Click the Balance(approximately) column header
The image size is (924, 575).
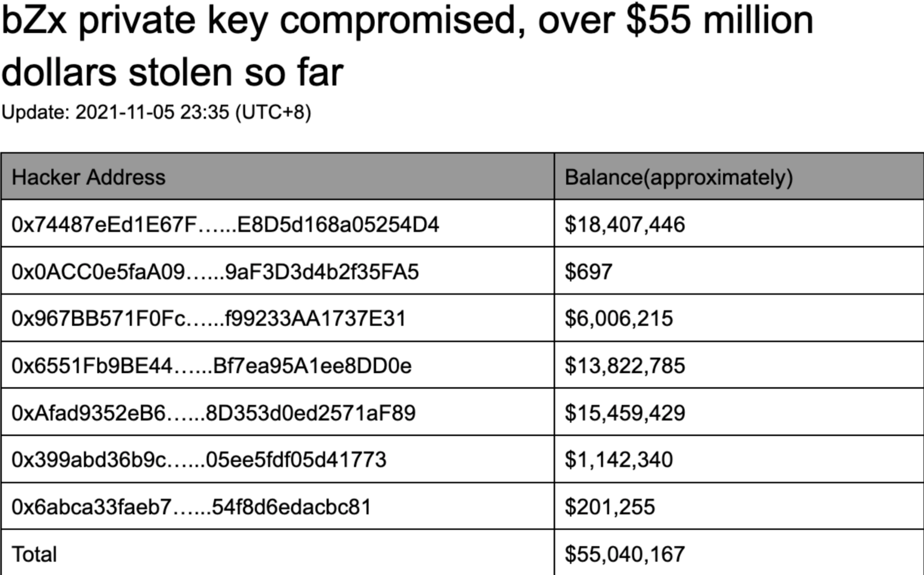click(679, 177)
